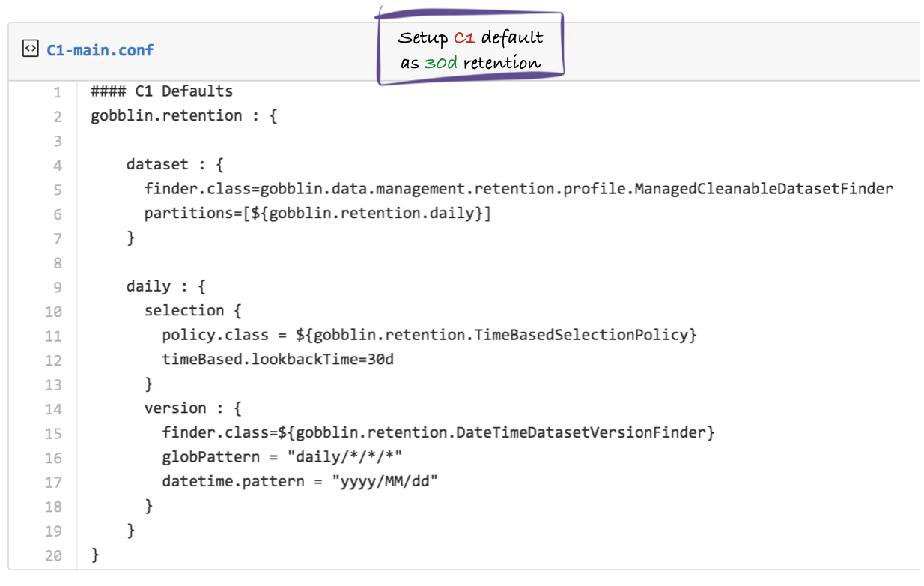Click the ManagedCleanableDatasetFinder class text
Viewport: 924px width, 586px height.
tap(764, 189)
